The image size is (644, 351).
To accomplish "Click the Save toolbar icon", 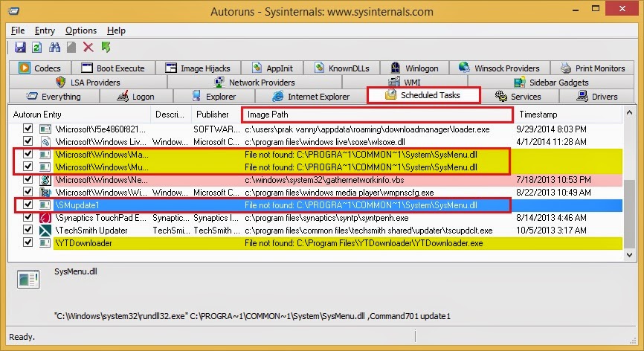I will (20, 47).
